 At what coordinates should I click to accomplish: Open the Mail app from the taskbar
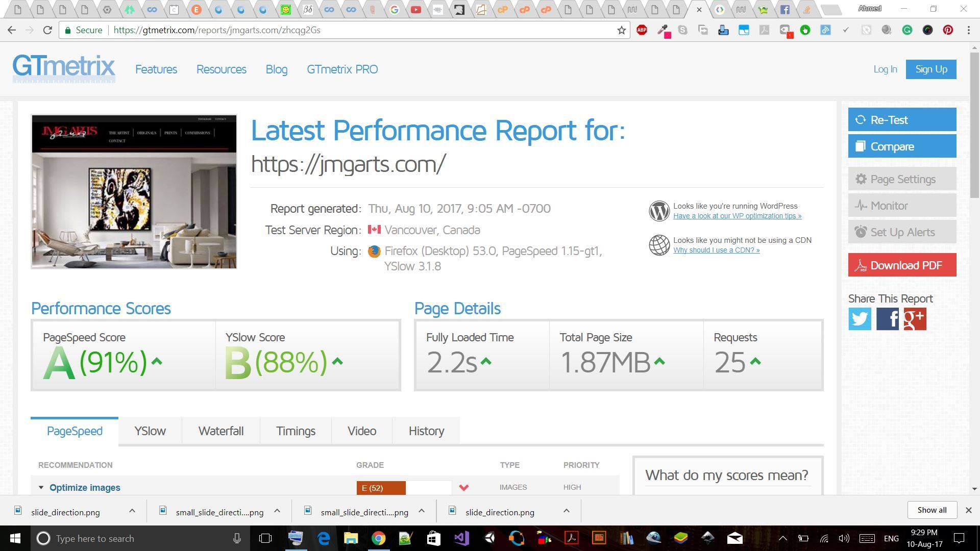pyautogui.click(x=735, y=538)
